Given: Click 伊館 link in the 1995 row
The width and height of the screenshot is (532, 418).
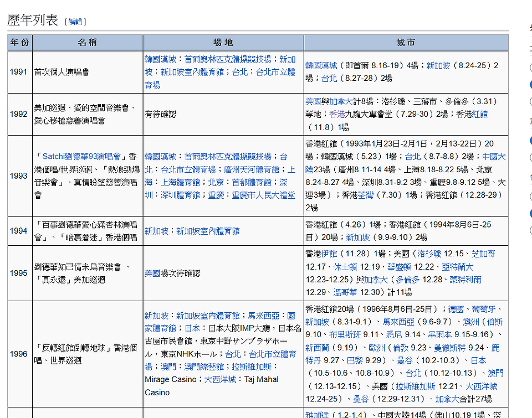Looking at the screenshot, I should click(x=329, y=254).
